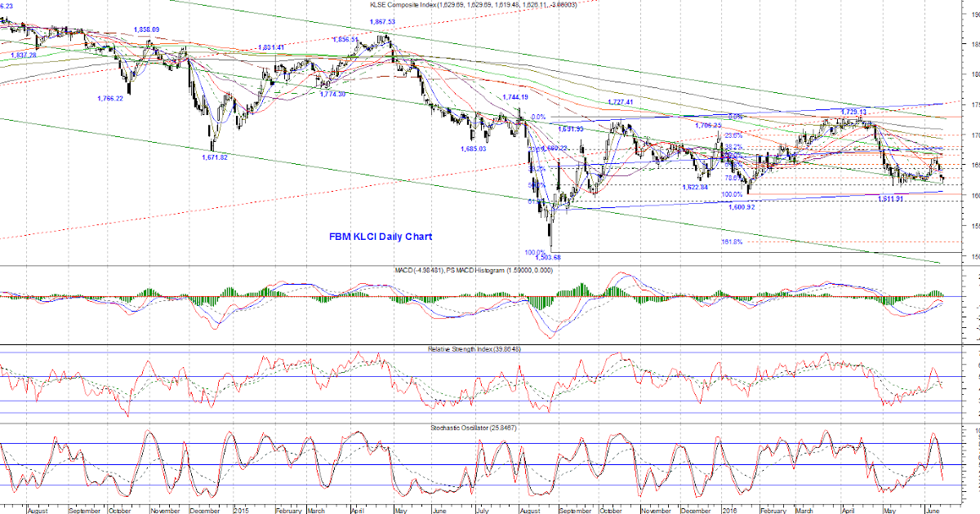Click the Stochastic Oscillator panel title
The height and width of the screenshot is (514, 980).
coord(474,428)
